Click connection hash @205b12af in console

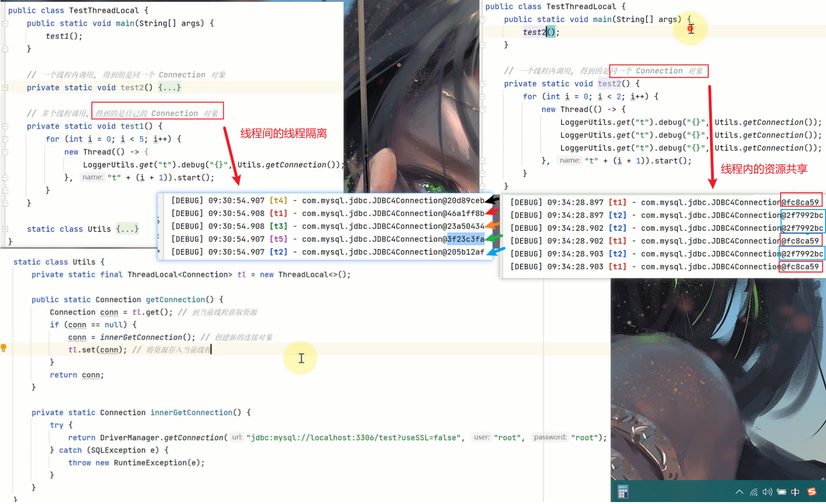(x=463, y=252)
